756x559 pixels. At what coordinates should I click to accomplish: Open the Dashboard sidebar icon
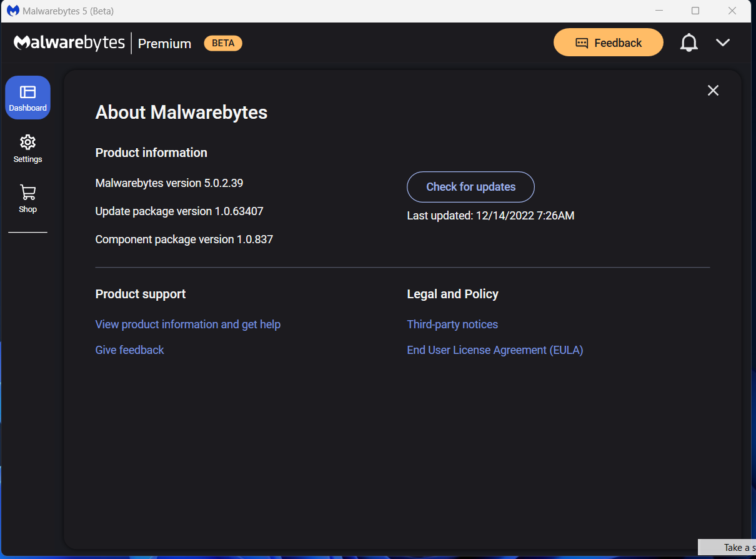pyautogui.click(x=27, y=98)
